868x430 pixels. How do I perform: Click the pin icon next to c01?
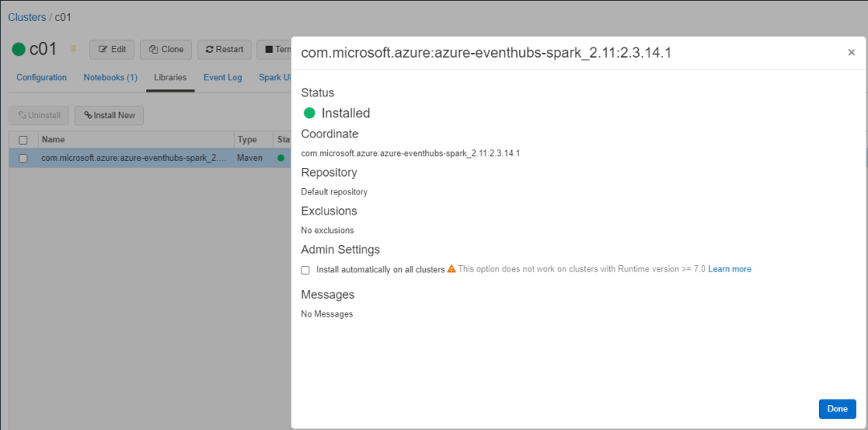[x=73, y=49]
